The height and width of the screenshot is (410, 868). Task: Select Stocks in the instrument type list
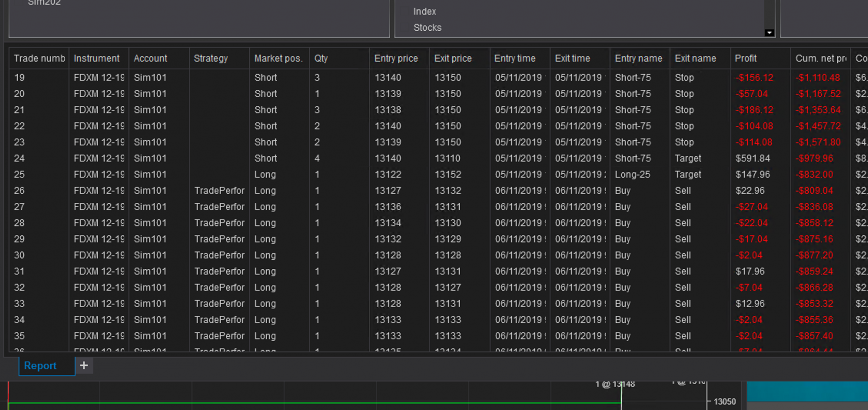tap(427, 28)
